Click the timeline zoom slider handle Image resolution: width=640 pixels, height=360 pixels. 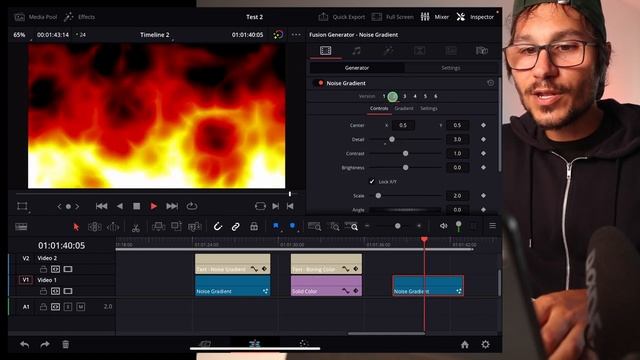[398, 226]
